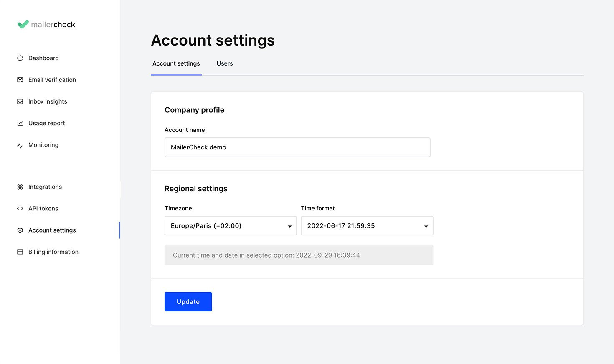This screenshot has height=364, width=614.
Task: Click the Integrations grid icon
Action: click(x=20, y=187)
